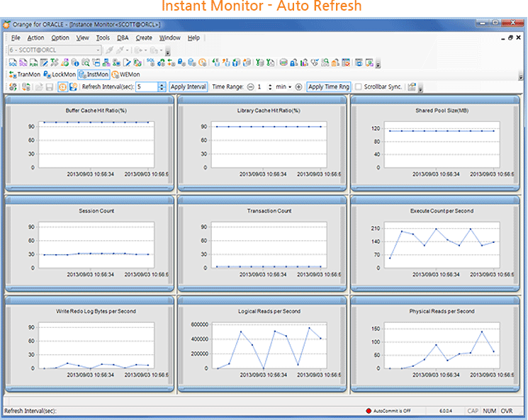Click the gear refresh icon in monitor toolbar
Screen dimensions: 528x420
point(13,87)
